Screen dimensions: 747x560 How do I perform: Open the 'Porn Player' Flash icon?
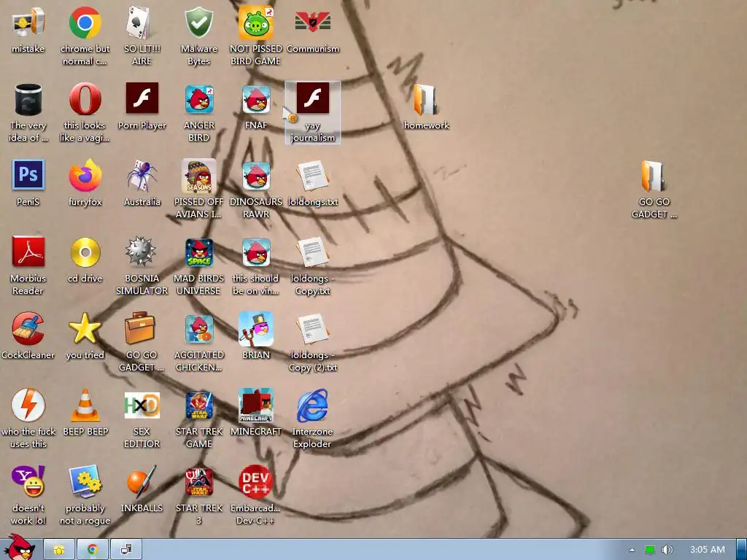[142, 98]
